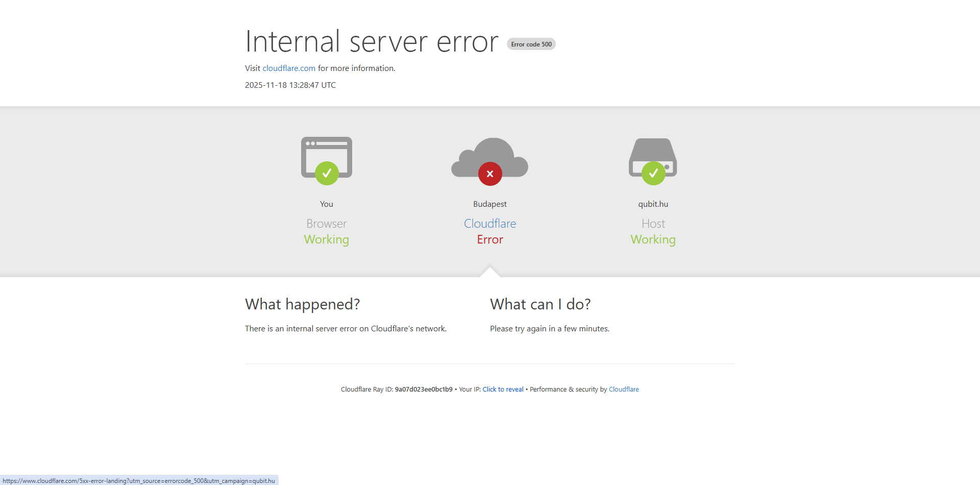Reveal your IP with Click to reveal
Viewport: 980px width, 485px height.
pyautogui.click(x=503, y=390)
